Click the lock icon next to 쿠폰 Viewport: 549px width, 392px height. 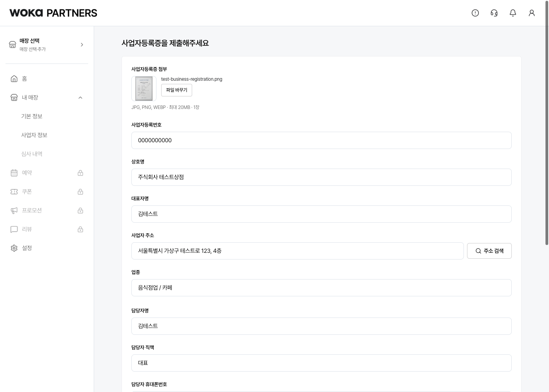point(80,192)
